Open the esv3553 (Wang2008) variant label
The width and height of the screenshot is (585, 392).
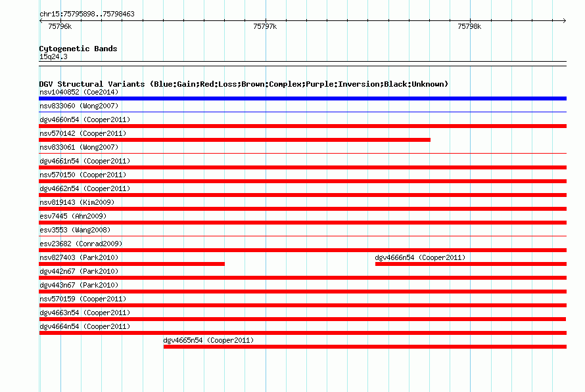click(x=75, y=230)
